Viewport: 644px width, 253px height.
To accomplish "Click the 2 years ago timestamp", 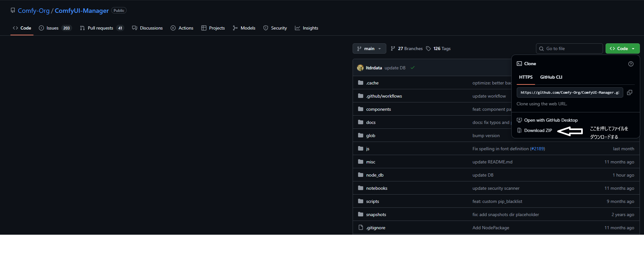I will click(623, 214).
